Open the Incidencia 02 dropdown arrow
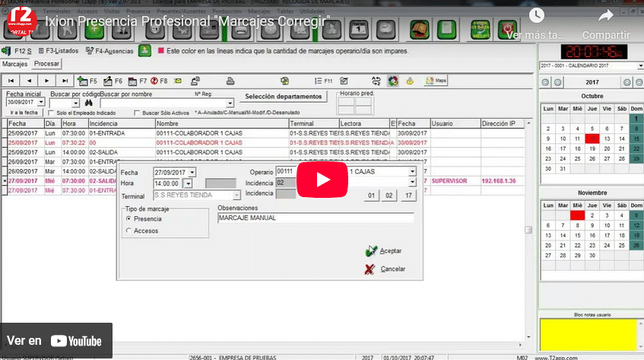This screenshot has width=644, height=360. click(412, 182)
